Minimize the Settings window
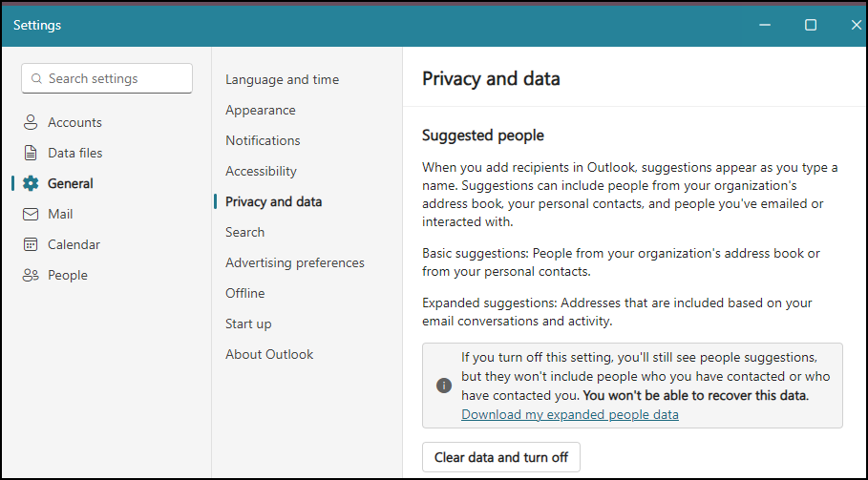This screenshot has width=868, height=480. click(765, 25)
